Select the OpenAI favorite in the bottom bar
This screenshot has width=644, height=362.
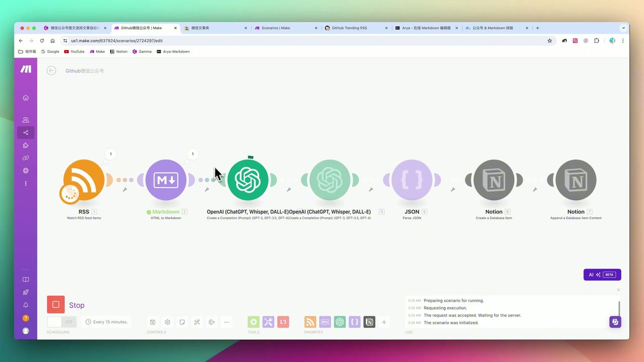[x=340, y=322]
